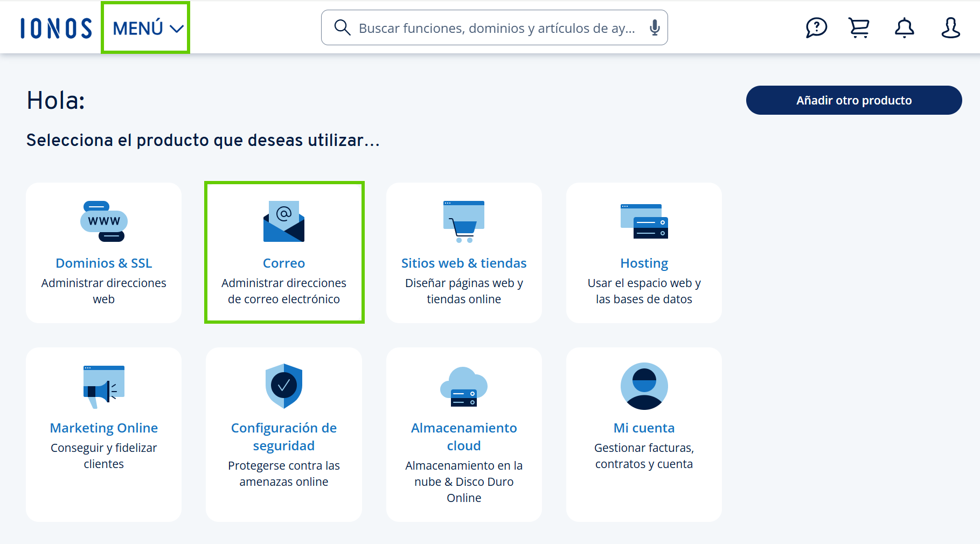Open the Correo link
Screen dimensions: 980x544
tap(284, 263)
